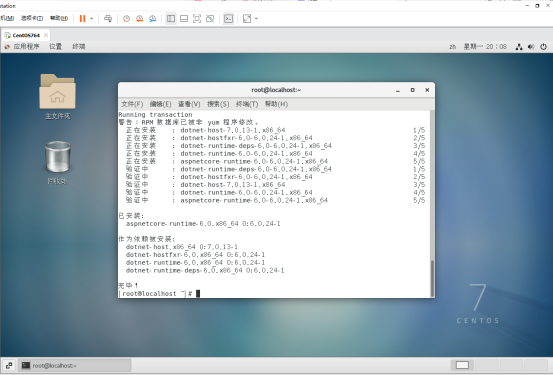
Task: Click the stretch guest display icon
Action: click(x=247, y=19)
